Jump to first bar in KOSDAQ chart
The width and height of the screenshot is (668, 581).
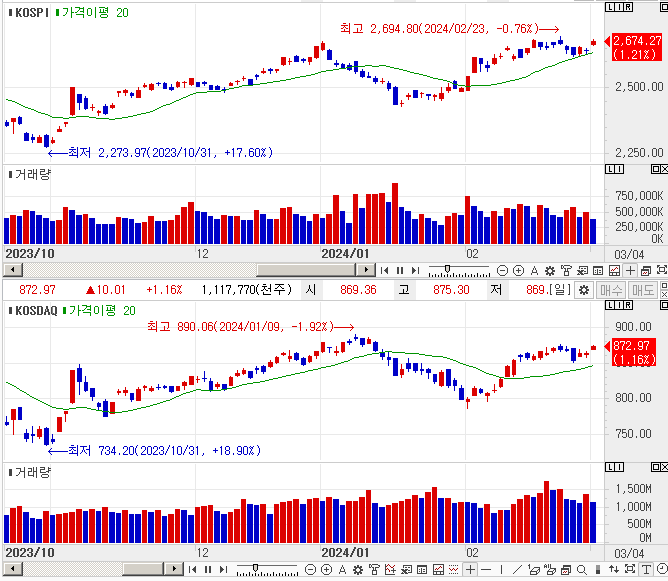pos(193,569)
